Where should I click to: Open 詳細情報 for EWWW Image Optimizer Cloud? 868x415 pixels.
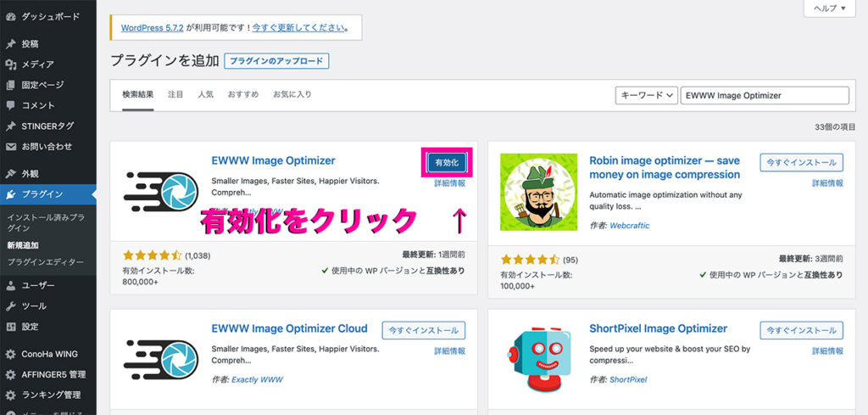(x=449, y=351)
